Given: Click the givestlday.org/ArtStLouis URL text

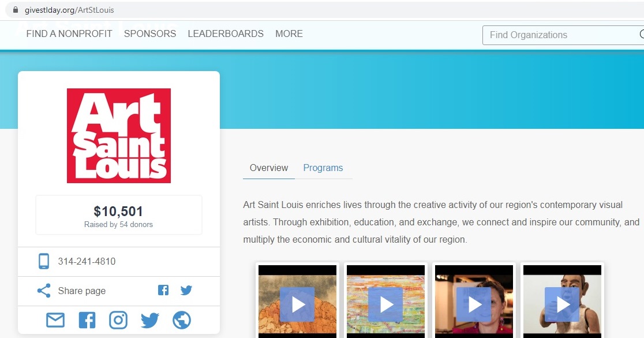Looking at the screenshot, I should pos(69,10).
